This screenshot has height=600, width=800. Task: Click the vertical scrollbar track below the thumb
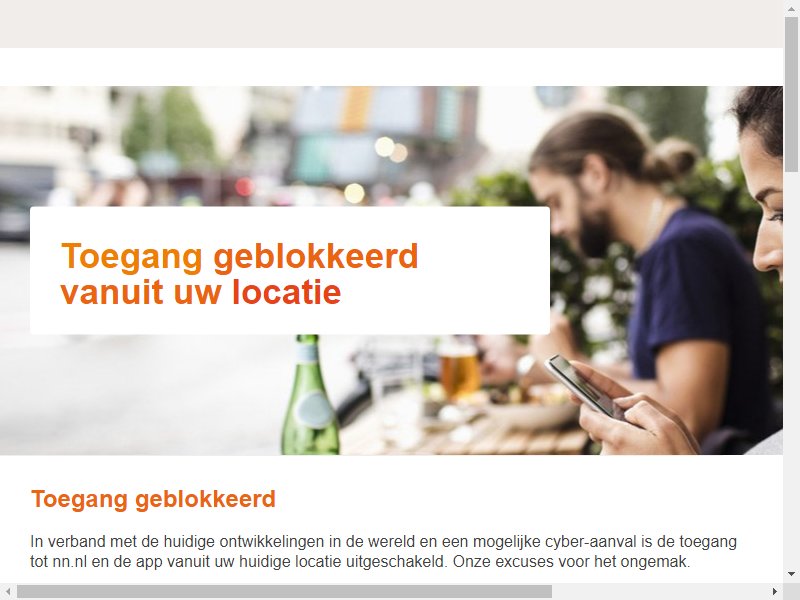[791, 368]
